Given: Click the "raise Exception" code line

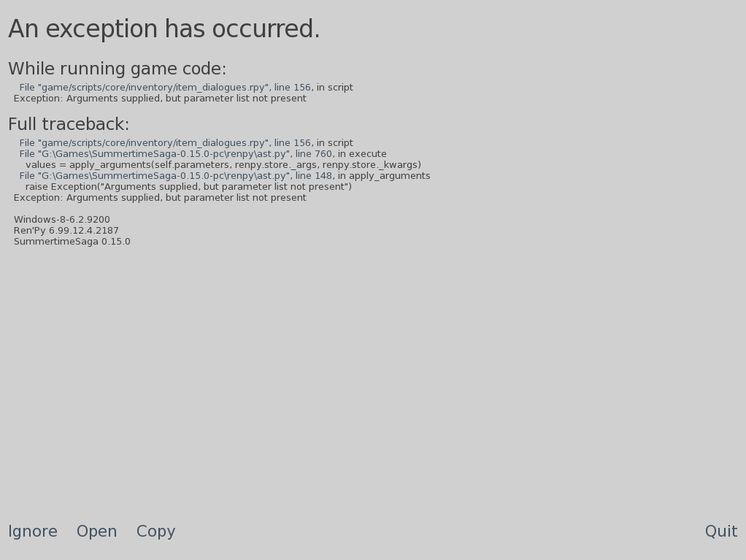Looking at the screenshot, I should [x=188, y=187].
